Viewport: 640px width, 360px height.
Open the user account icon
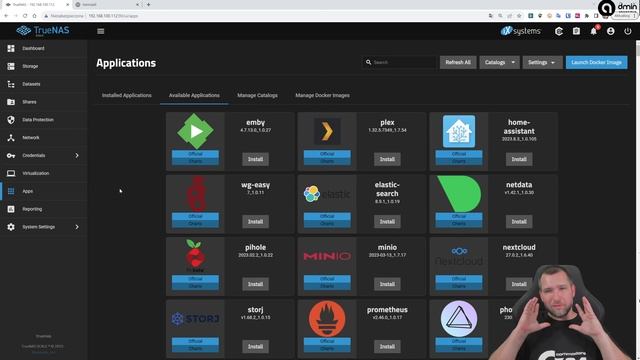point(611,31)
